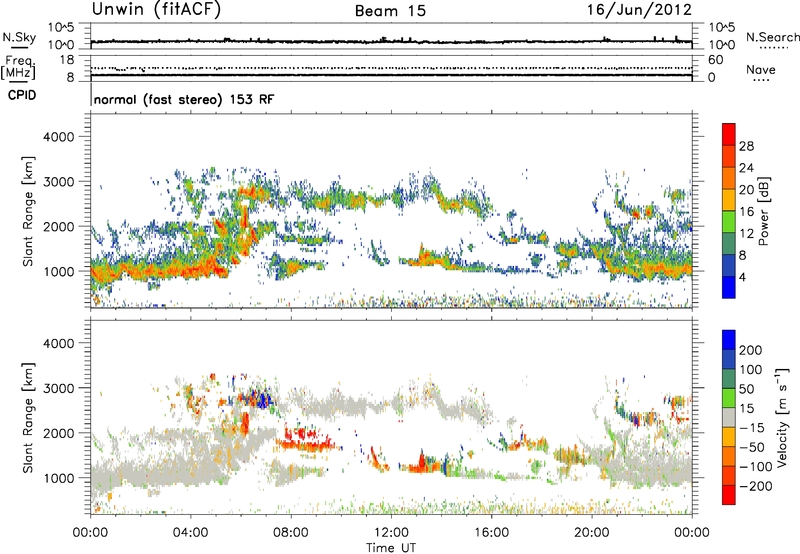Click the '3000' tick on the velocity panel
The height and width of the screenshot is (554, 800).
click(59, 388)
